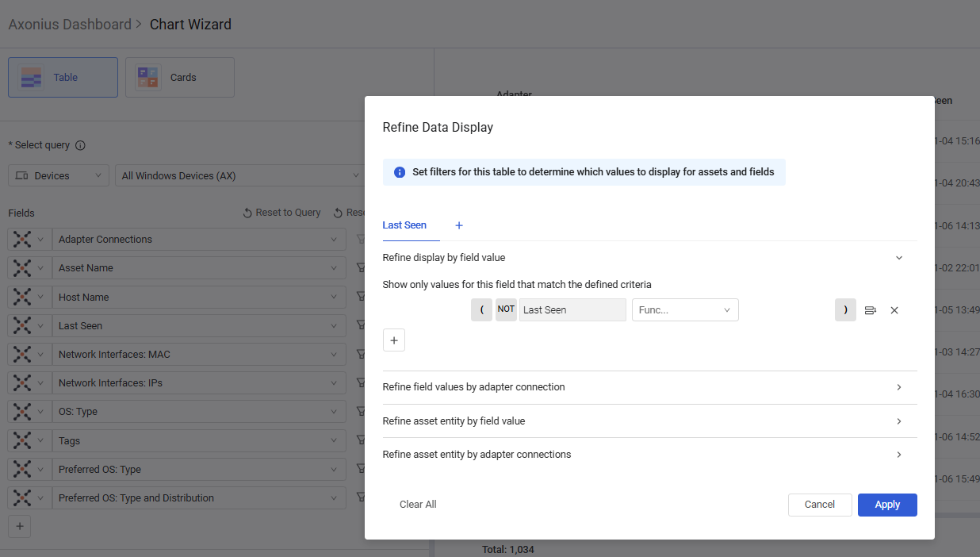Remove the Last Seen filter row
This screenshot has width=980, height=557.
coord(894,310)
